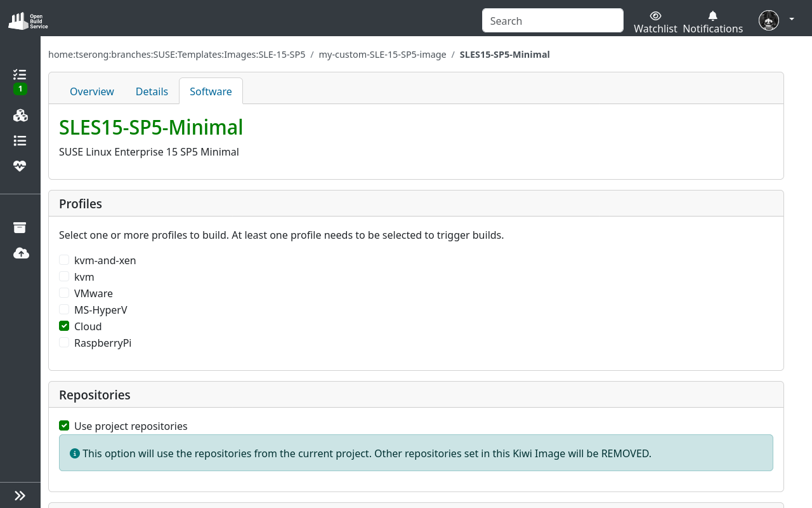Select the packages cubes icon in sidebar

point(20,115)
